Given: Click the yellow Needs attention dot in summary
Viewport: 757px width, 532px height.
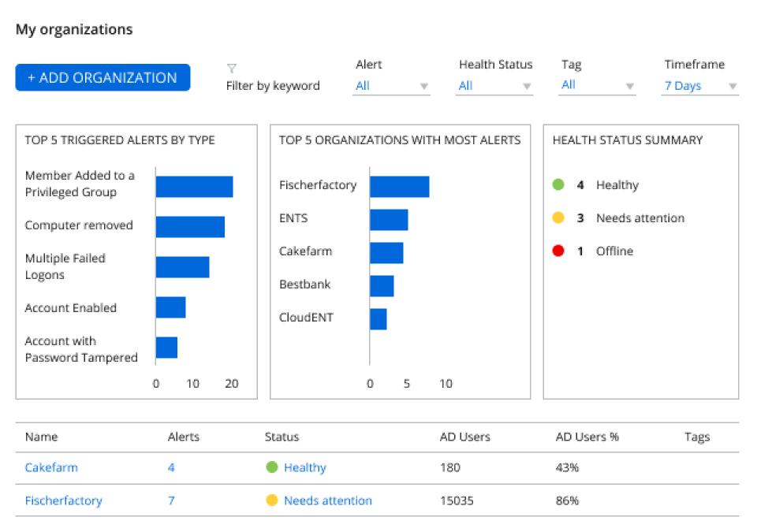Looking at the screenshot, I should coord(558,218).
